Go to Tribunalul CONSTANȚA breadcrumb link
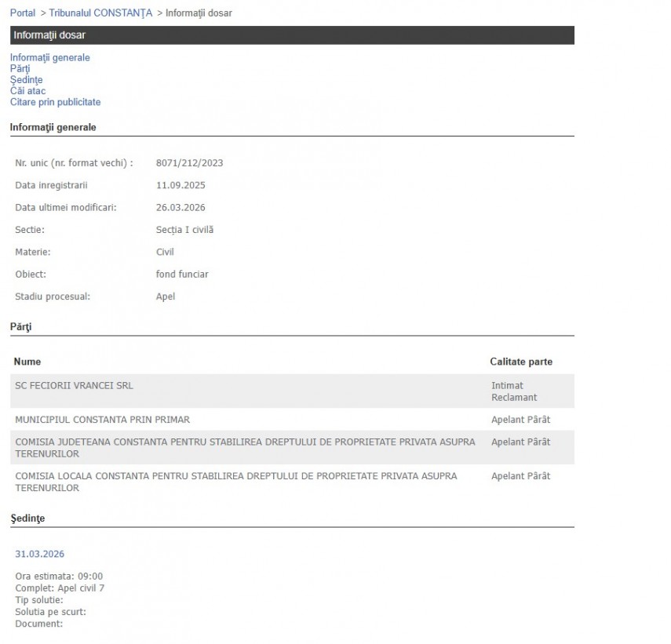The height and width of the screenshot is (644, 671). 100,13
